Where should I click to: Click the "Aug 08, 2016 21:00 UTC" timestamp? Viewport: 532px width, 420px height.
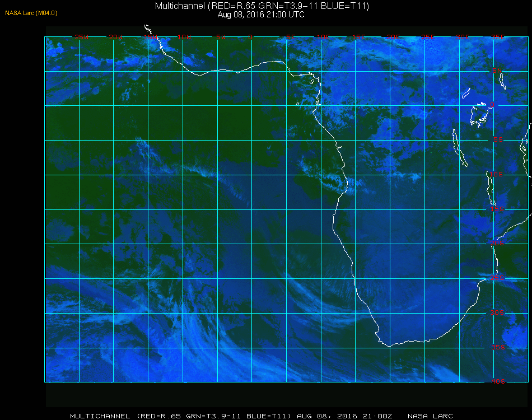point(261,15)
